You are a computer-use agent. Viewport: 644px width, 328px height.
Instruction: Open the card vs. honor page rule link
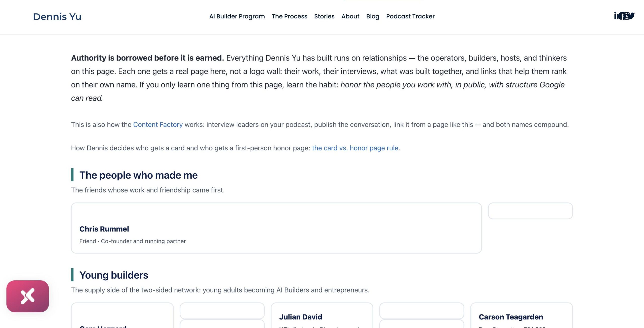click(355, 148)
